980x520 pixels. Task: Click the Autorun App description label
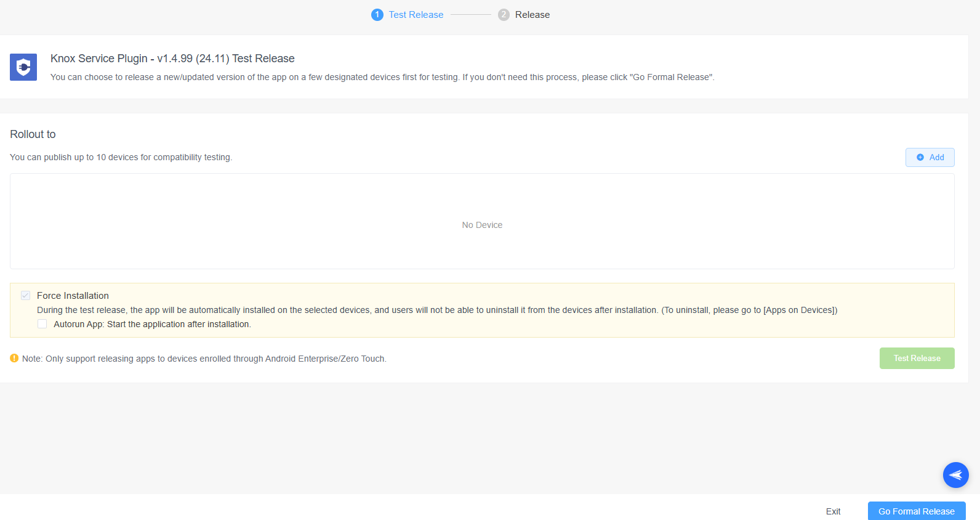(152, 324)
